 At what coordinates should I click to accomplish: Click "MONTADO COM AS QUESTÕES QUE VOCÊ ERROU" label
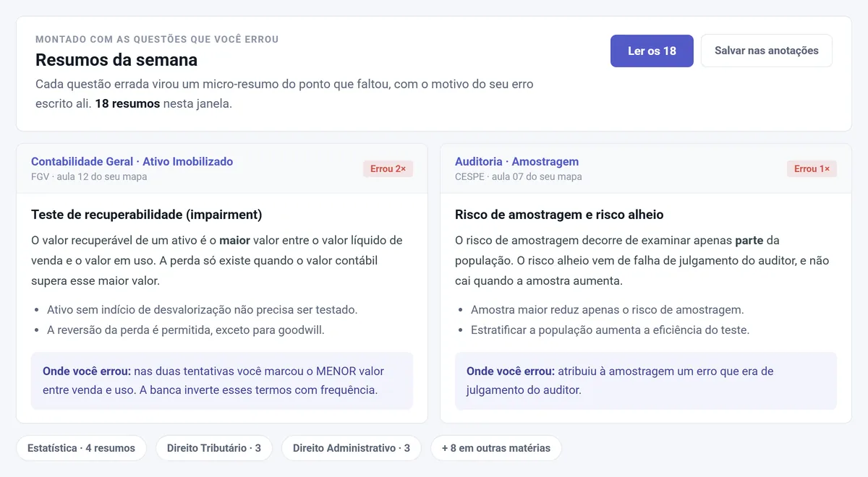157,39
